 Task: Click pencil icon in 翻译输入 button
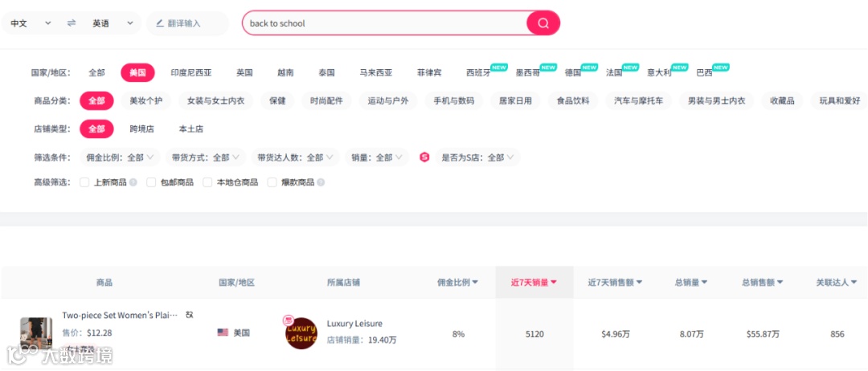[x=160, y=23]
